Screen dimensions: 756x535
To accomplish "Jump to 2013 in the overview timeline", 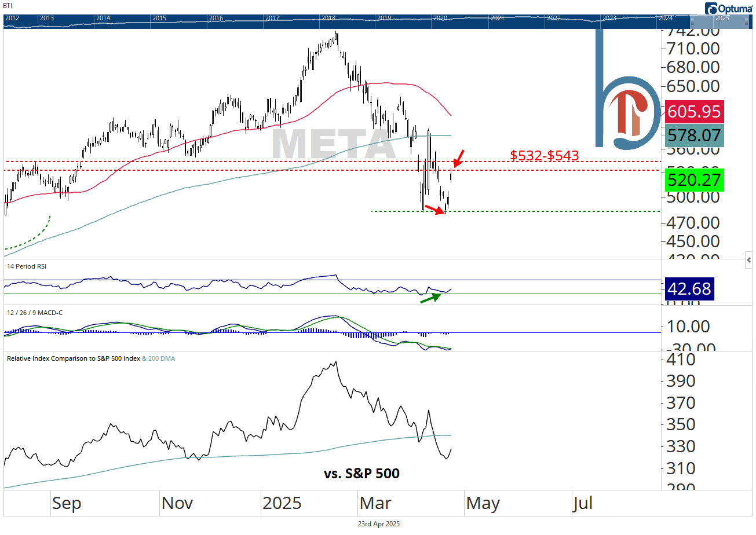I will coord(46,18).
